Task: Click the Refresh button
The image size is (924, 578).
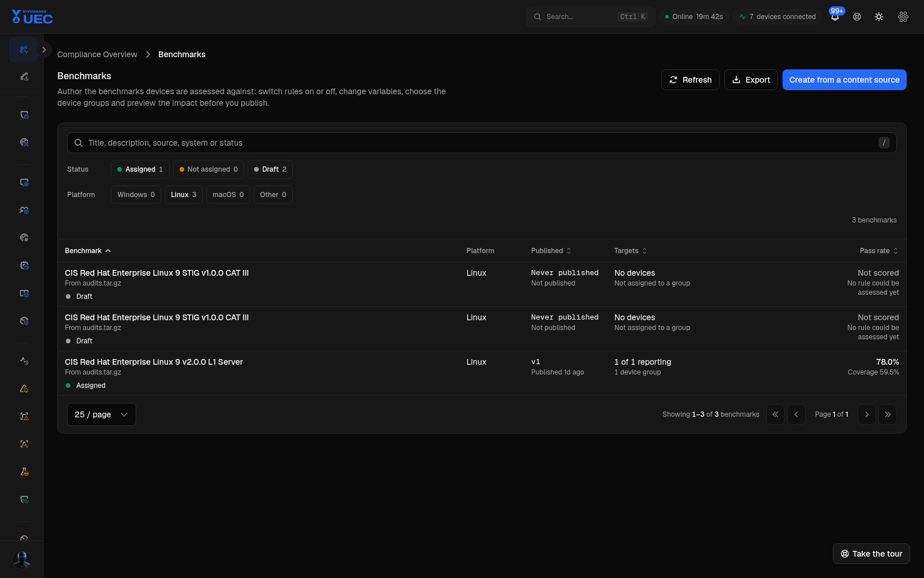Action: coord(690,80)
